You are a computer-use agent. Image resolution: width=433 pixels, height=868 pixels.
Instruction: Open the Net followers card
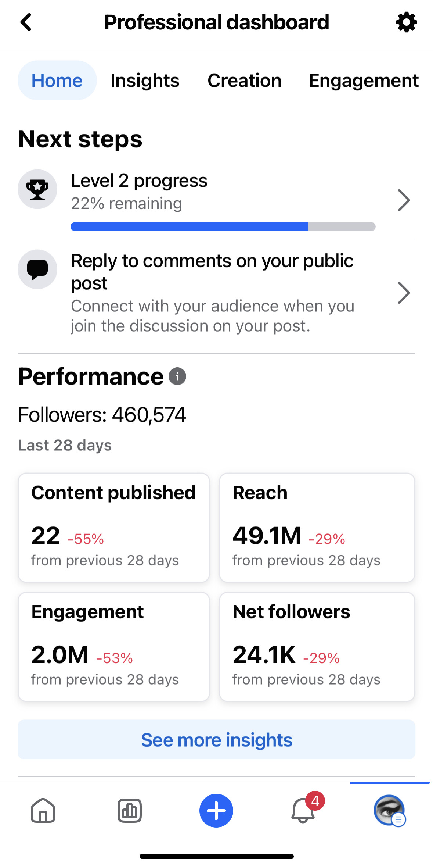click(x=317, y=646)
